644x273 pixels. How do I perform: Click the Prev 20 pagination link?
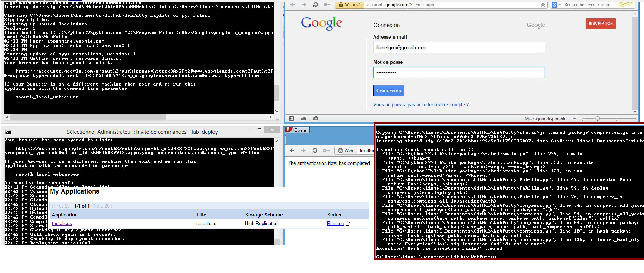click(x=61, y=206)
